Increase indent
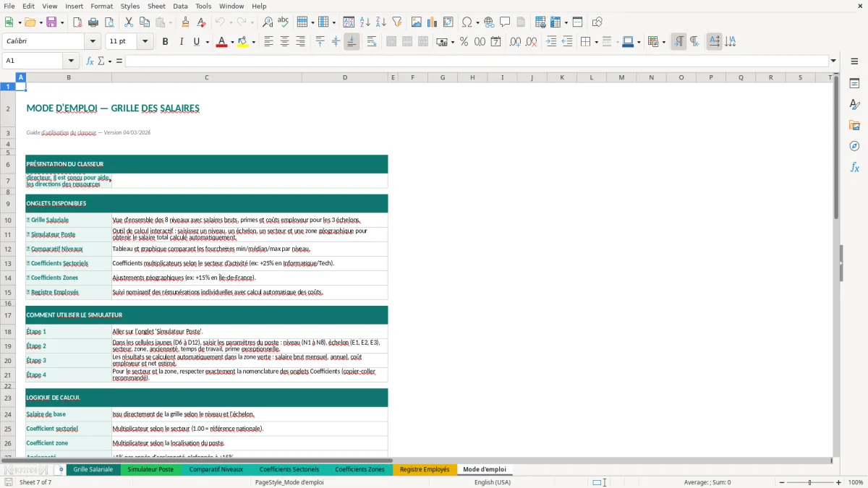Screen dimensions: 868x488 [x=551, y=42]
